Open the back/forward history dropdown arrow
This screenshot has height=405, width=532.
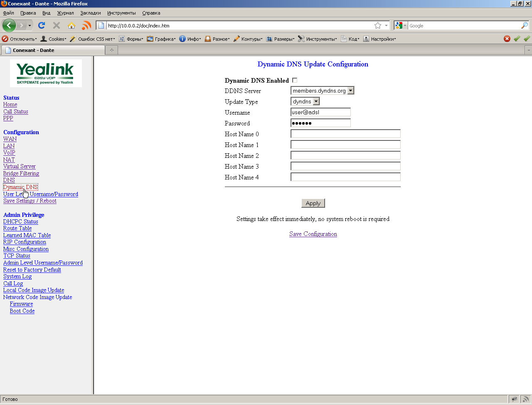pos(30,26)
